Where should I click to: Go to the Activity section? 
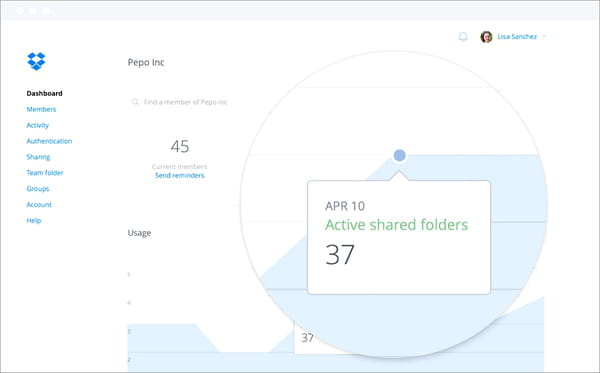(38, 125)
